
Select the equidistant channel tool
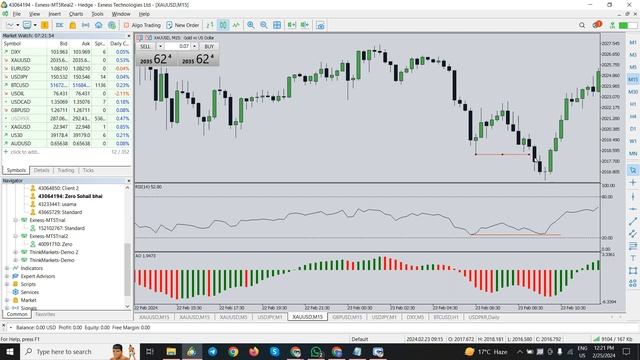(633, 234)
